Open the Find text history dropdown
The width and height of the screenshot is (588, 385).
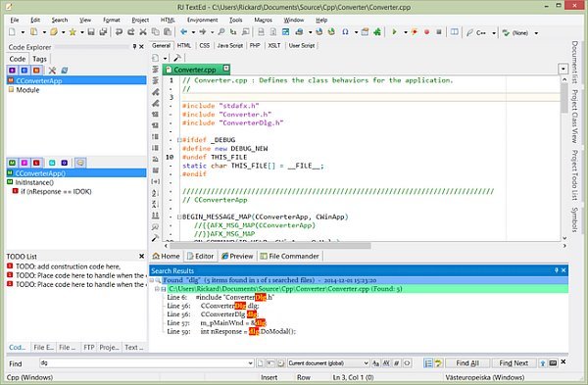tap(250, 362)
